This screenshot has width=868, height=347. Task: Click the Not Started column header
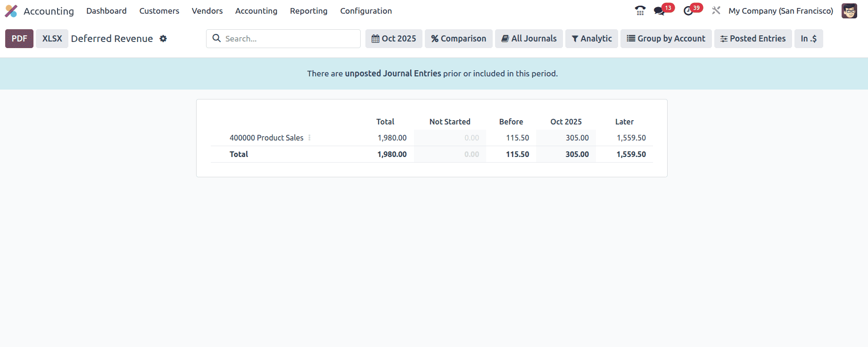click(x=450, y=122)
